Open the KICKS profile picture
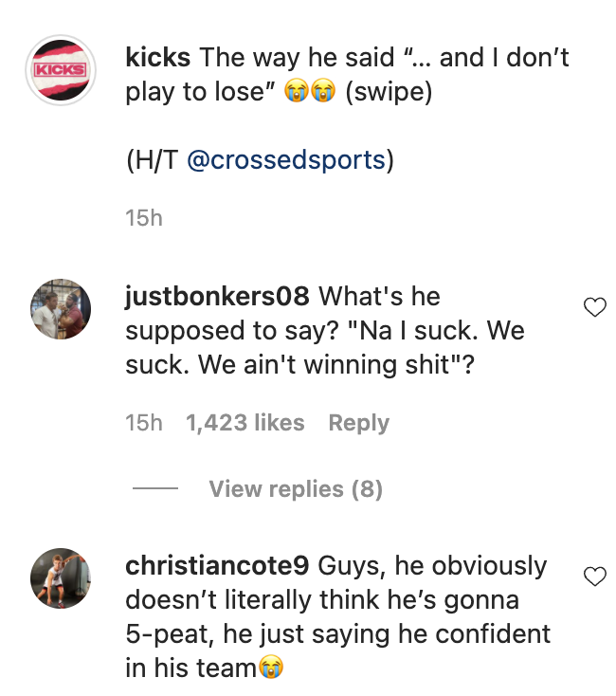The height and width of the screenshot is (696, 616). tap(61, 70)
